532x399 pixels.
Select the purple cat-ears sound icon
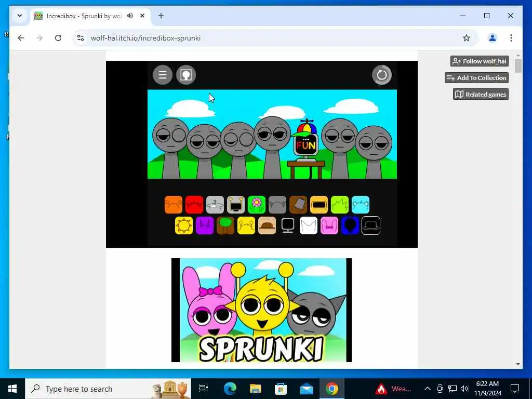tap(205, 225)
